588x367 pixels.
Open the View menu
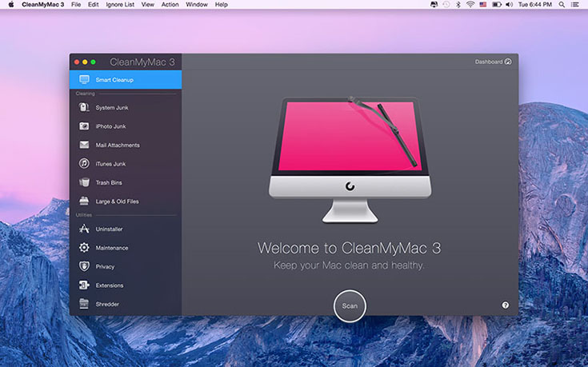[x=148, y=5]
